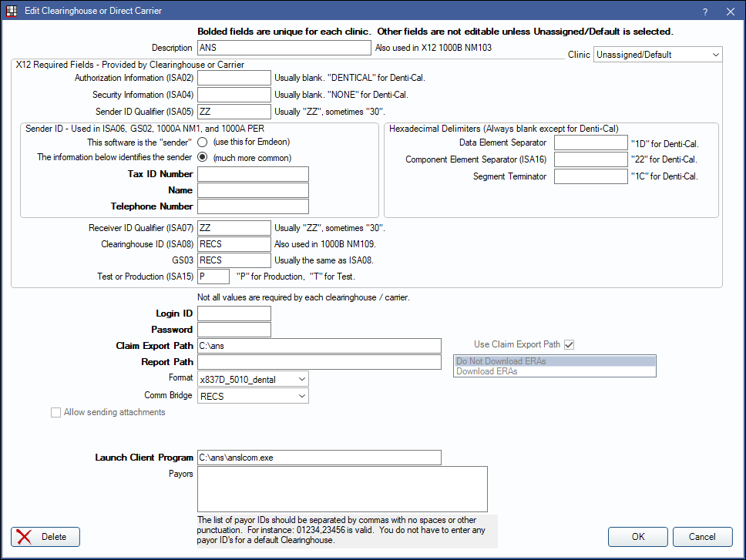Select 'Download ERAs' list item

(x=554, y=371)
